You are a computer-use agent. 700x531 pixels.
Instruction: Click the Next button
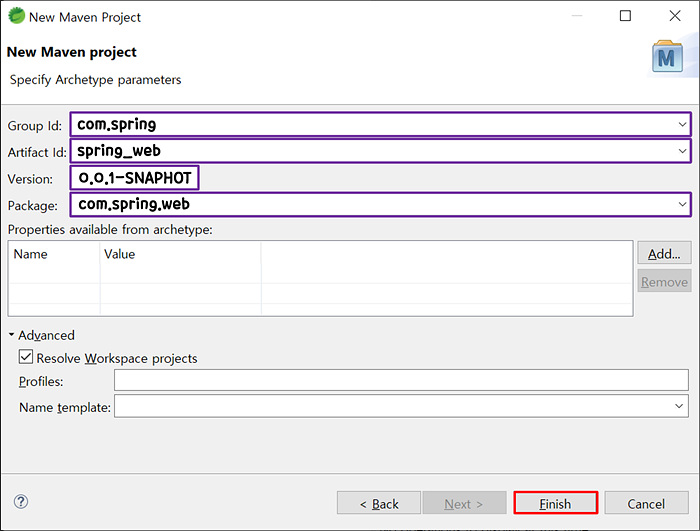[x=465, y=503]
